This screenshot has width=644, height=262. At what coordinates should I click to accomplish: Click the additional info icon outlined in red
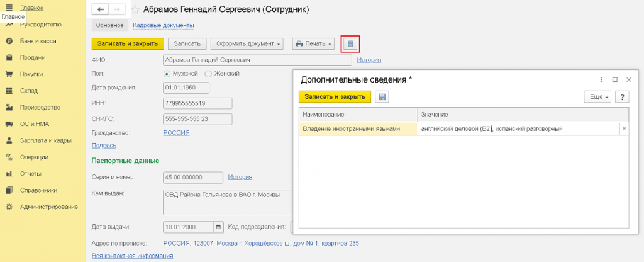click(351, 44)
